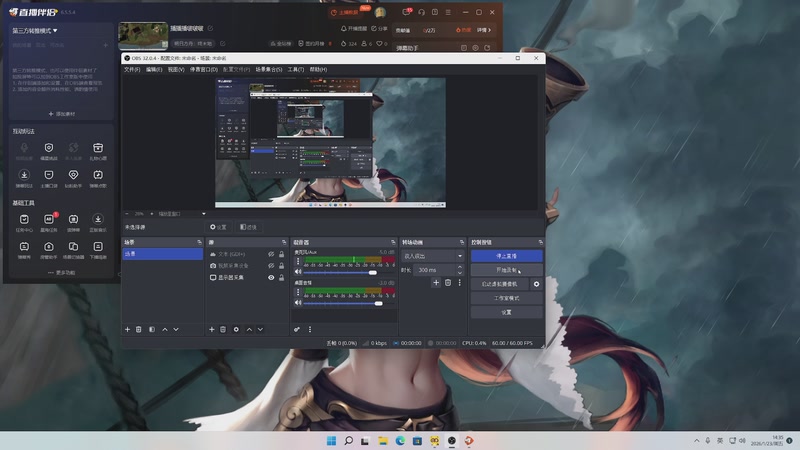800x450 pixels.
Task: Pop out the Audio Mixer dock float icon
Action: click(393, 242)
